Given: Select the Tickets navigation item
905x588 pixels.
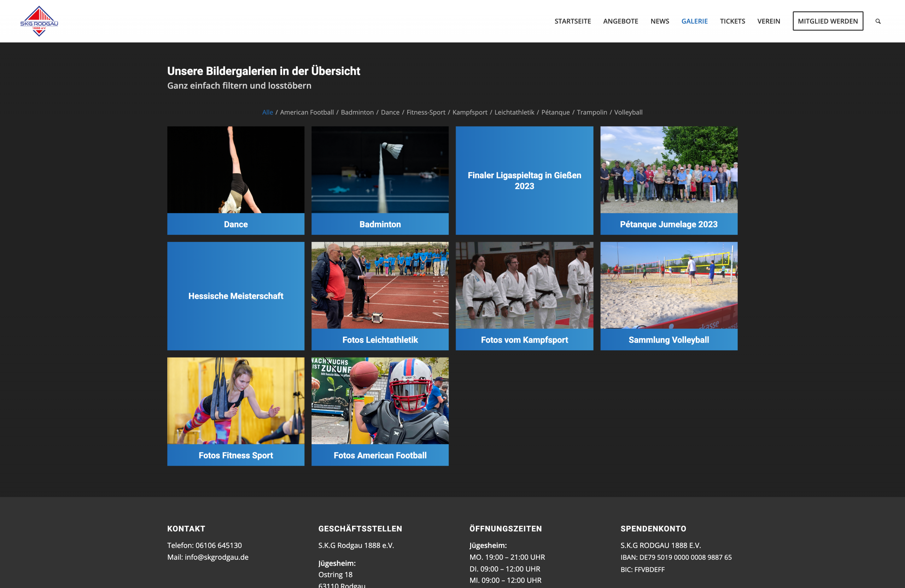Looking at the screenshot, I should click(732, 21).
